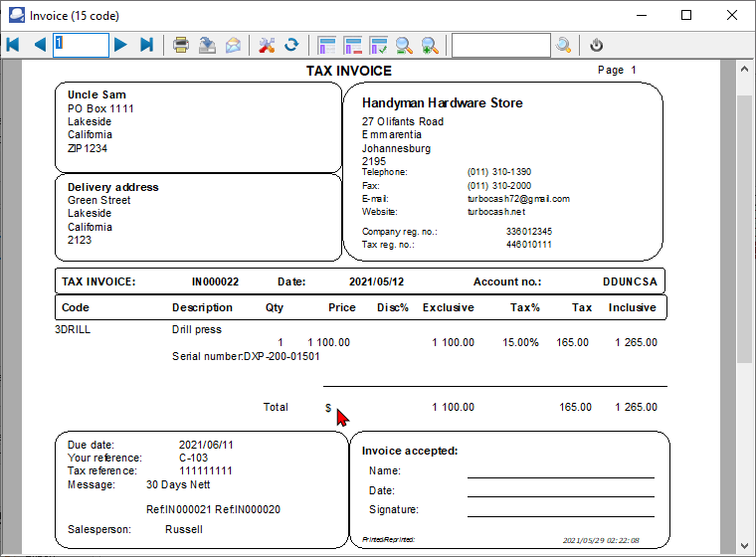The image size is (756, 557).
Task: Export the invoice report to file
Action: [x=207, y=45]
